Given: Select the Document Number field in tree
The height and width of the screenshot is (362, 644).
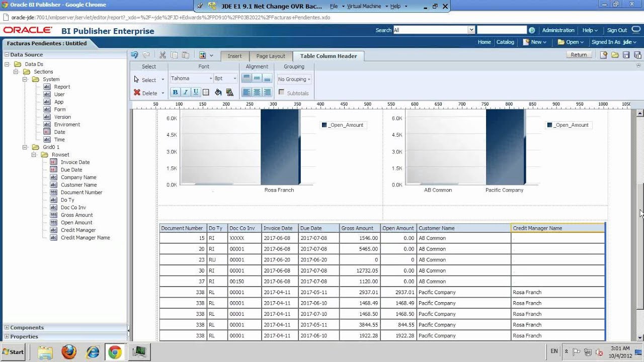Looking at the screenshot, I should click(x=82, y=193).
